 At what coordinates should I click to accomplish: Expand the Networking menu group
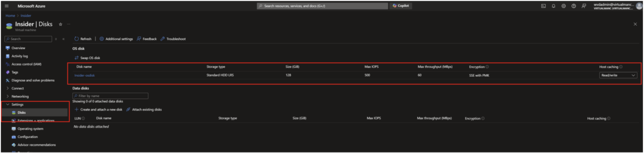pyautogui.click(x=20, y=96)
